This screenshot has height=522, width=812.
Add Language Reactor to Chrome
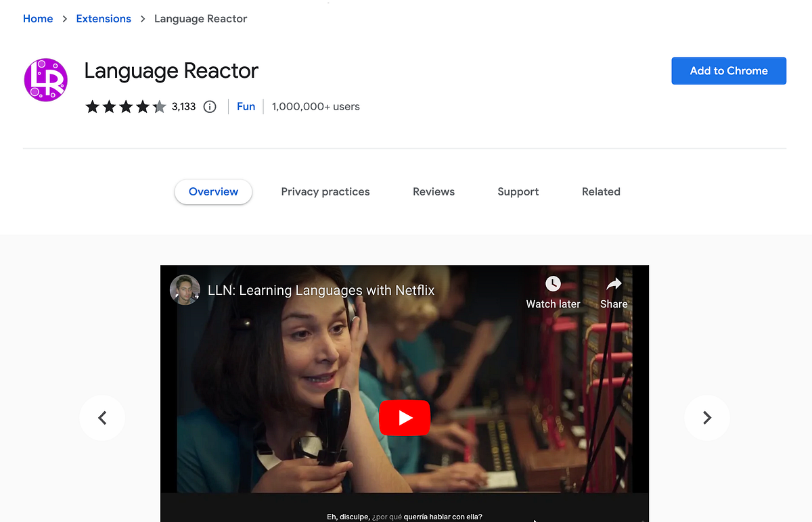(x=728, y=70)
